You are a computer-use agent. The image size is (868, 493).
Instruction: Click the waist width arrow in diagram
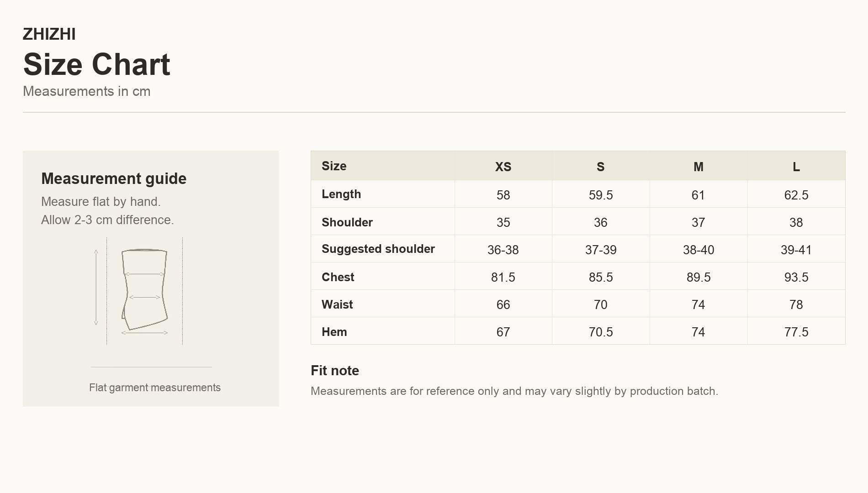(x=144, y=297)
